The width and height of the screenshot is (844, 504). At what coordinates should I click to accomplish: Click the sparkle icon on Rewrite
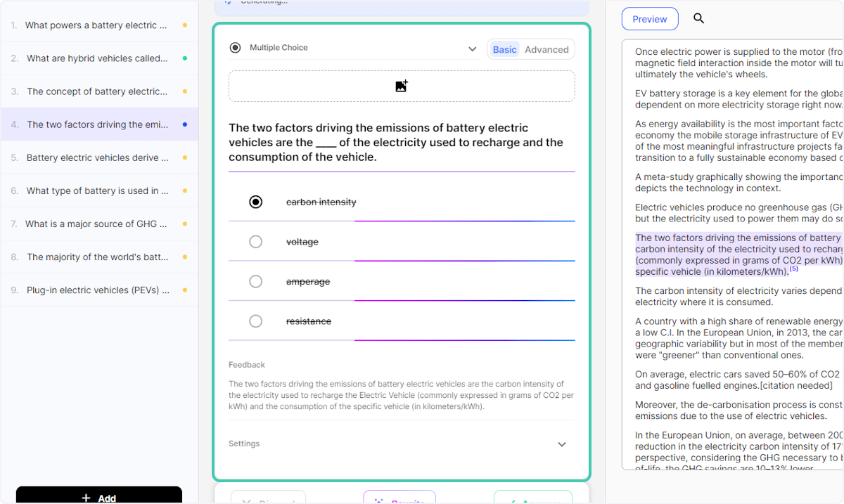coord(381,500)
